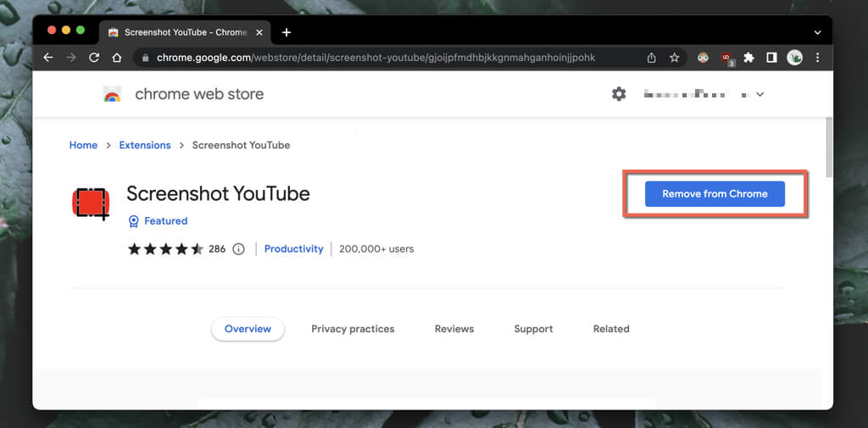The height and width of the screenshot is (428, 868).
Task: Navigate to Extensions breadcrumb link
Action: (145, 145)
